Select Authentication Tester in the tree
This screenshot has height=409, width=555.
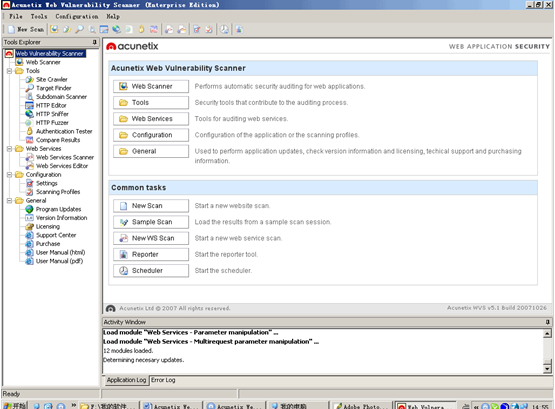click(x=64, y=131)
